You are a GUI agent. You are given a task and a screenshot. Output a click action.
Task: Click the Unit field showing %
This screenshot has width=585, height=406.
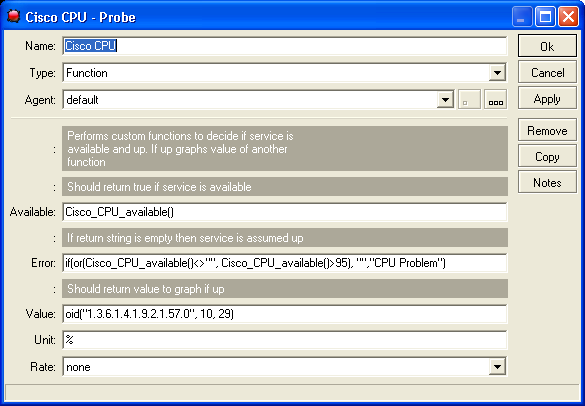(285, 340)
